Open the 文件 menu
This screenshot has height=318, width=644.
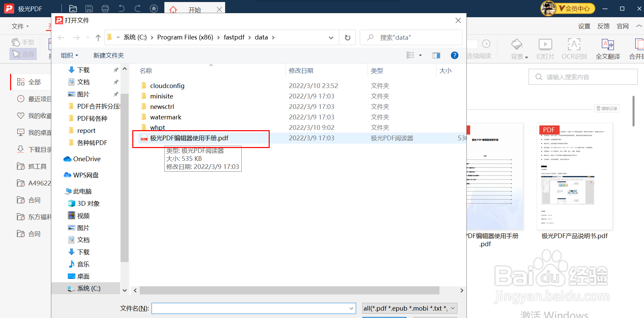coord(20,26)
